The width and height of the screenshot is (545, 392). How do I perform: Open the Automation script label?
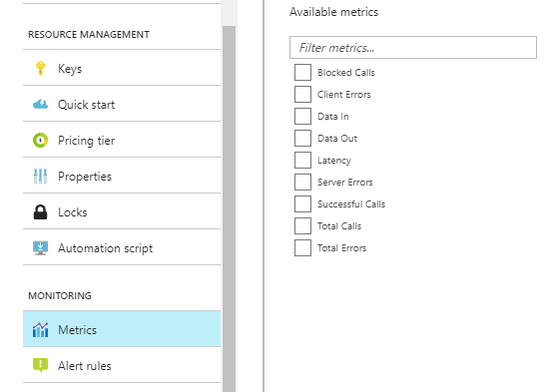(106, 248)
